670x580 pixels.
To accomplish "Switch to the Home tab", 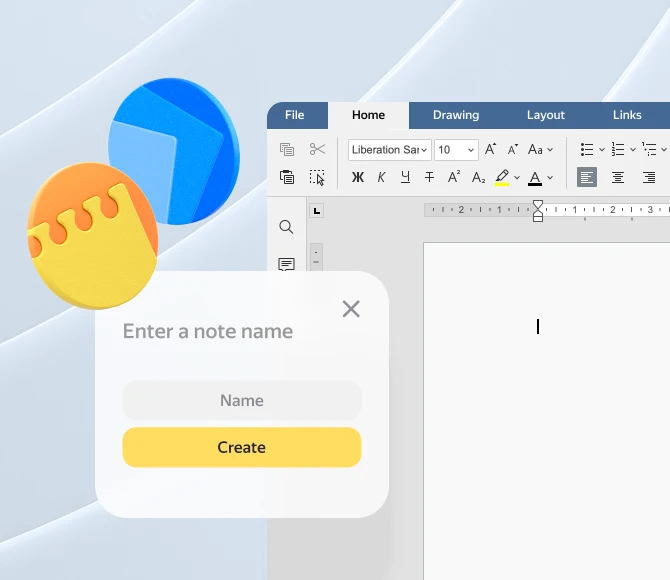I will 368,115.
